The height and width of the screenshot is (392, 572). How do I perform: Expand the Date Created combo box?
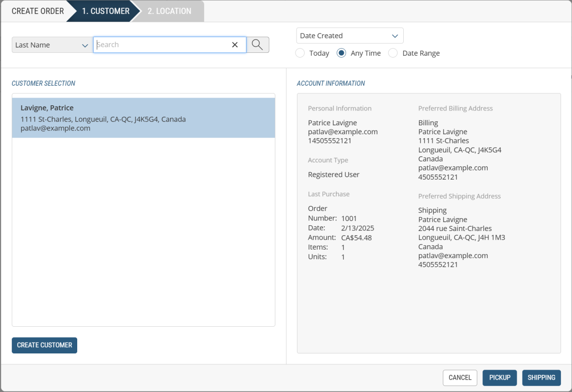pos(349,36)
